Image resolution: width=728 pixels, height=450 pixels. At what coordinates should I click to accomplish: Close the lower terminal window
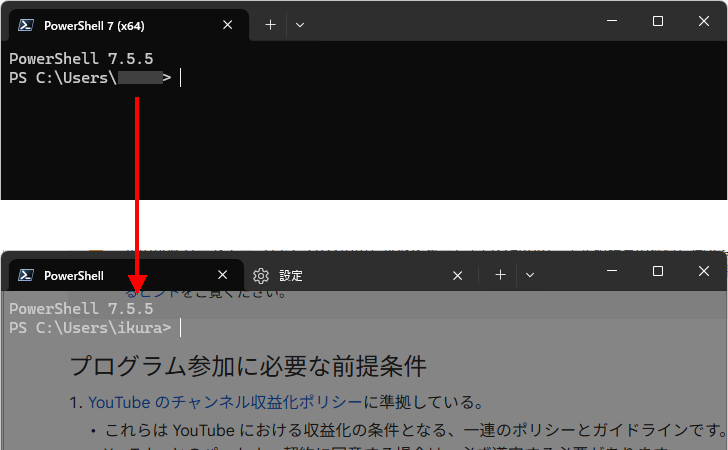pyautogui.click(x=704, y=271)
